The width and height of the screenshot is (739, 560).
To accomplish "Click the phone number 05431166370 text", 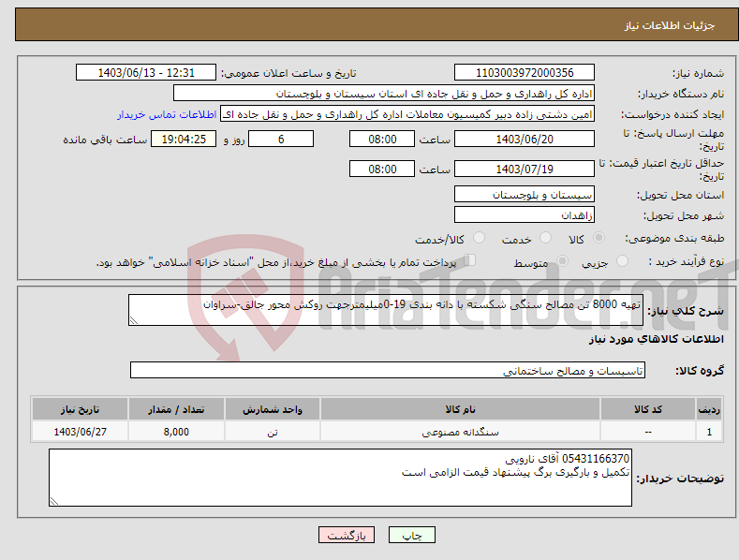I will tap(596, 458).
